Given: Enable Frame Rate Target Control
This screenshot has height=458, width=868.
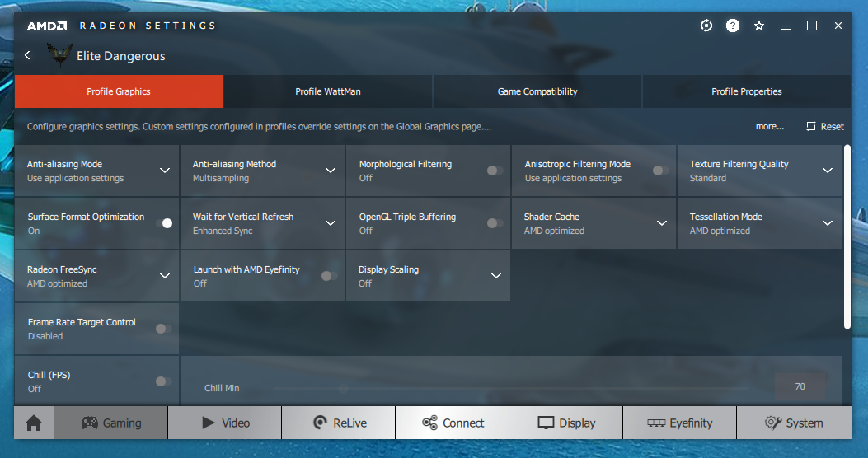Looking at the screenshot, I should pyautogui.click(x=164, y=329).
